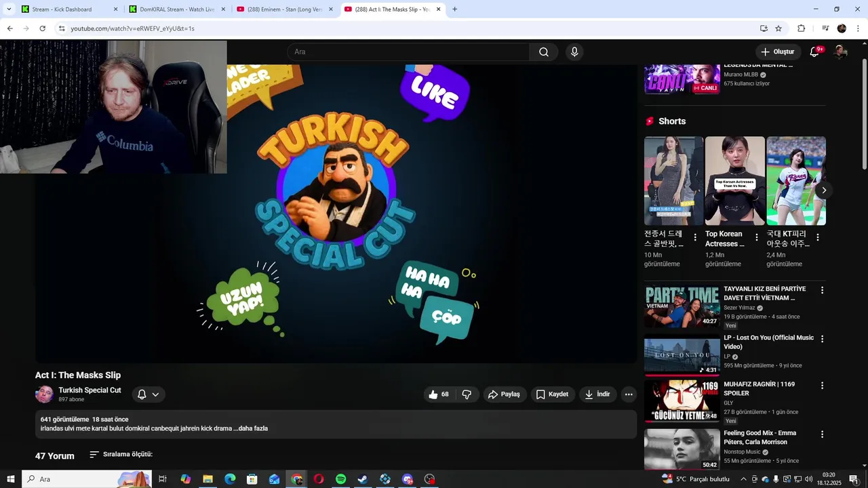This screenshot has height=488, width=868.
Task: Open options for TAYVANLI KIZ video
Action: pyautogui.click(x=822, y=290)
